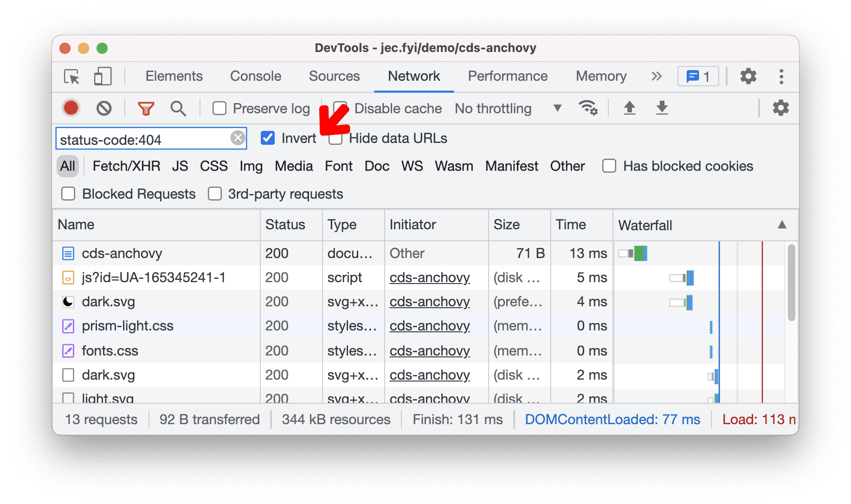Export HAR using the download icon
Screen dimensions: 851x504
point(662,108)
